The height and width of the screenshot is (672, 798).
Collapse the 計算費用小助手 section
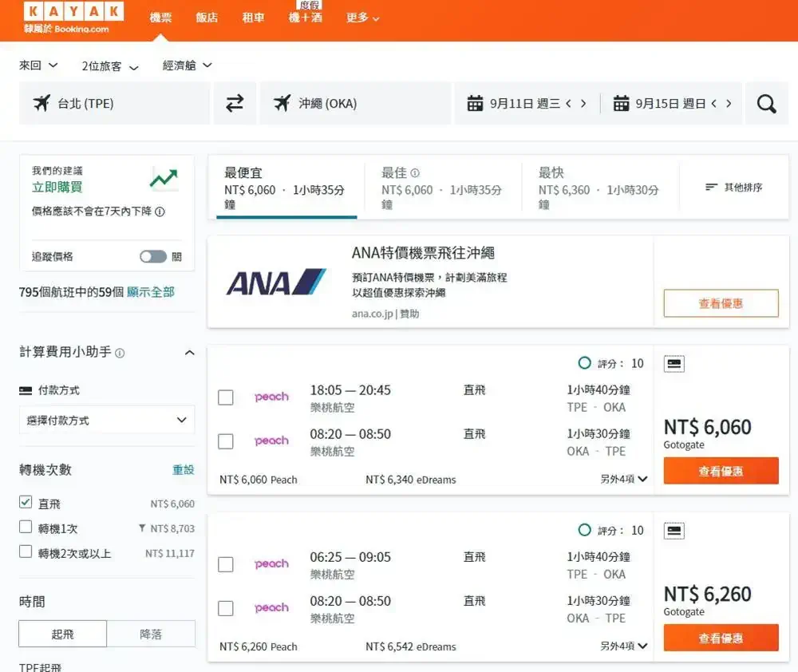pyautogui.click(x=189, y=352)
